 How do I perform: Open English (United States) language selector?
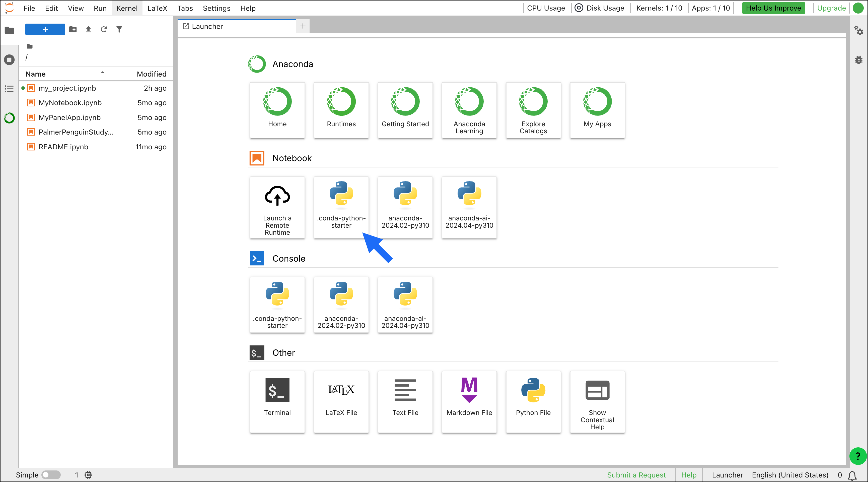[790, 474]
